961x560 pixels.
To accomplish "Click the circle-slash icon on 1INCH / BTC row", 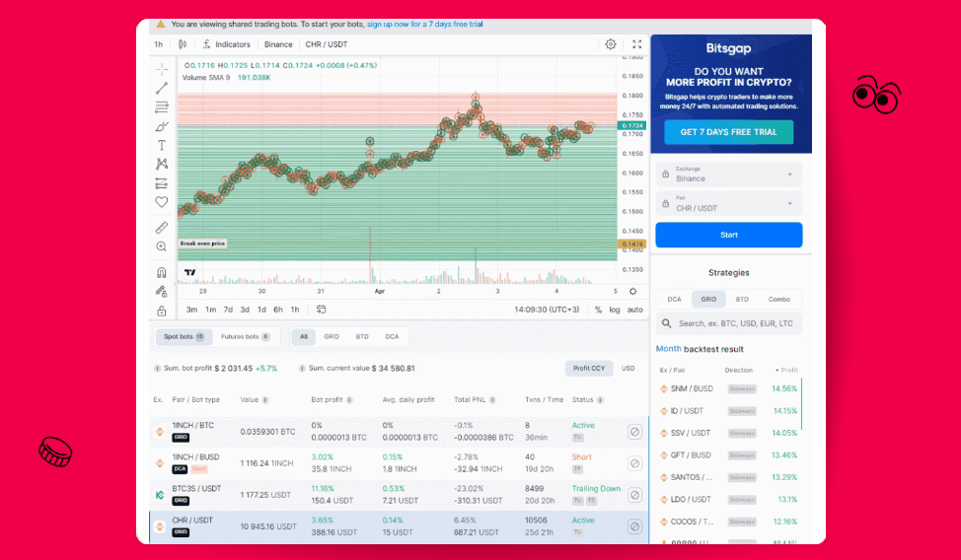I will [x=635, y=432].
